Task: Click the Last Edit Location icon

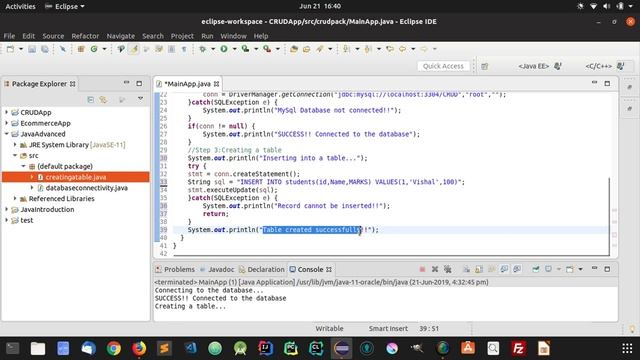Action: coord(390,49)
